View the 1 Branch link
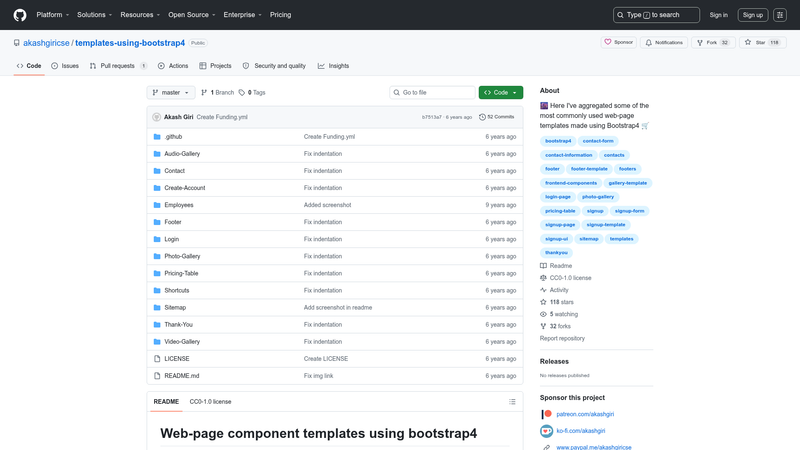The width and height of the screenshot is (800, 450). click(x=217, y=92)
